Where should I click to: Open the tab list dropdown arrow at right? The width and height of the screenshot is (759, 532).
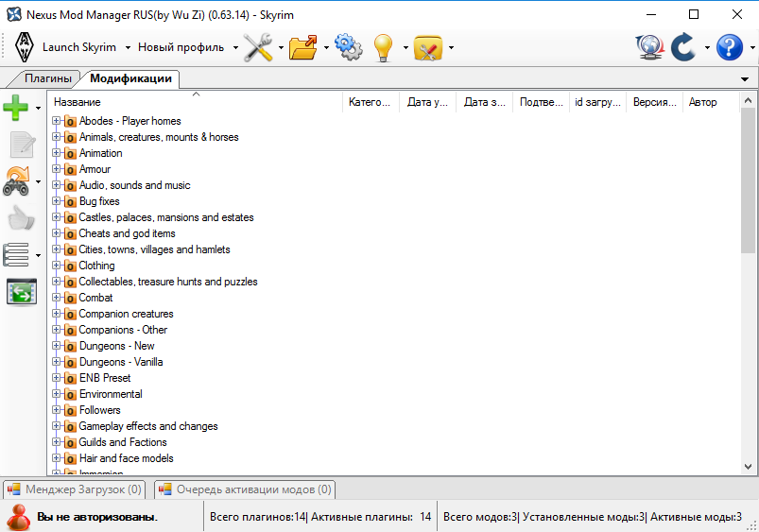point(745,79)
